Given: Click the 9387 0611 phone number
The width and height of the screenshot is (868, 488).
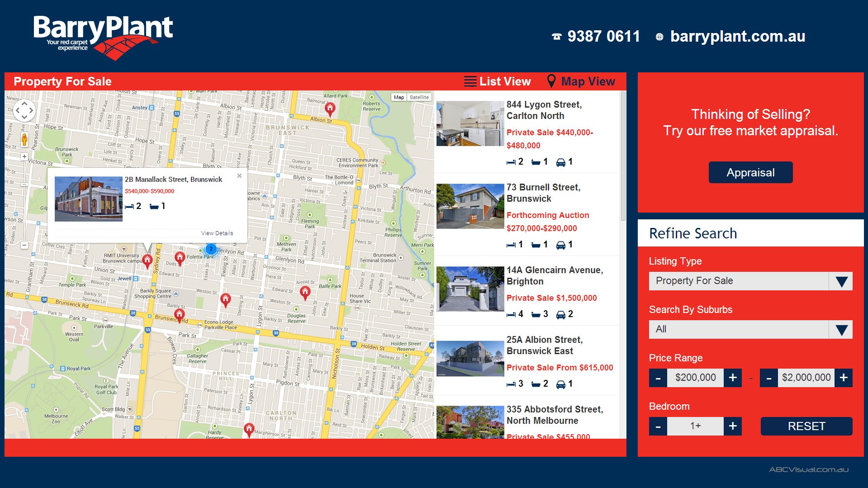Looking at the screenshot, I should pyautogui.click(x=604, y=36).
